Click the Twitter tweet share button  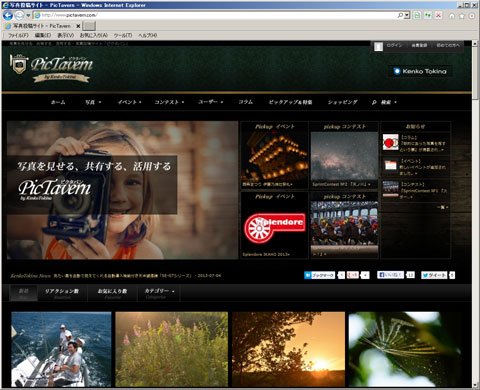click(434, 275)
